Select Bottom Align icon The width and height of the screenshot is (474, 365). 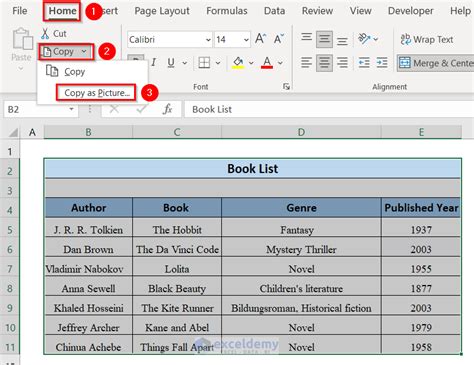[342, 40]
